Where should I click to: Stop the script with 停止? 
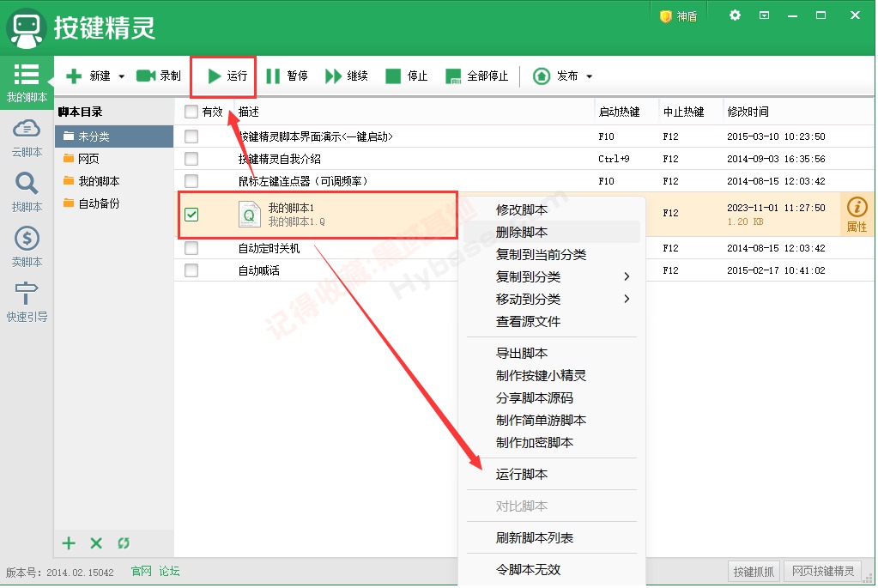(407, 76)
